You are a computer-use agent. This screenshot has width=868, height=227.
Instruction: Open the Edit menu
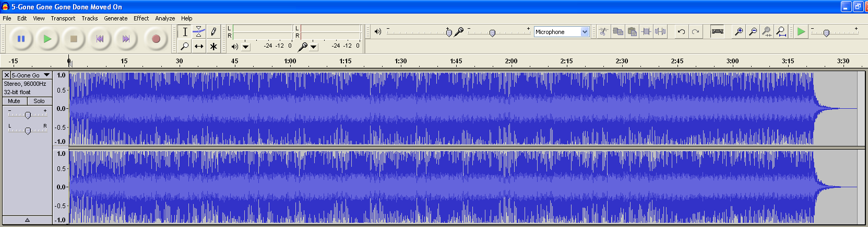click(22, 18)
